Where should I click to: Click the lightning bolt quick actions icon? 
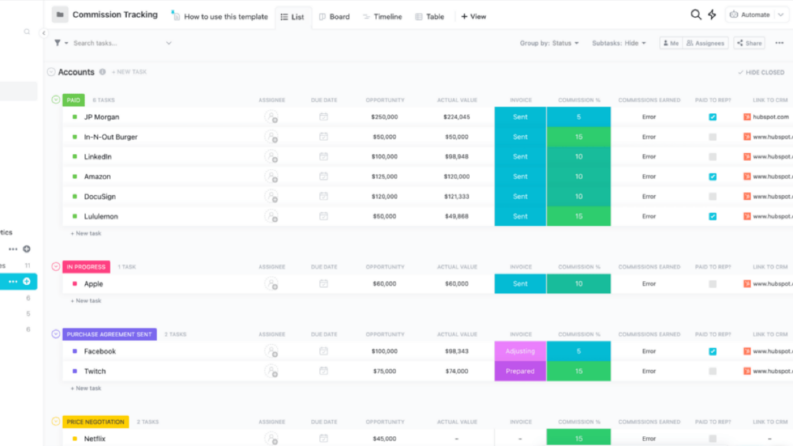712,15
